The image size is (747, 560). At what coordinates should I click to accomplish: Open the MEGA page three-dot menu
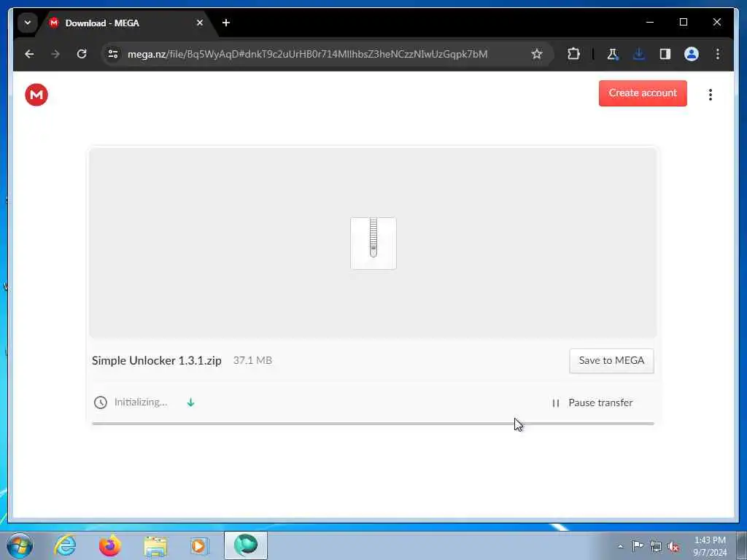(710, 95)
